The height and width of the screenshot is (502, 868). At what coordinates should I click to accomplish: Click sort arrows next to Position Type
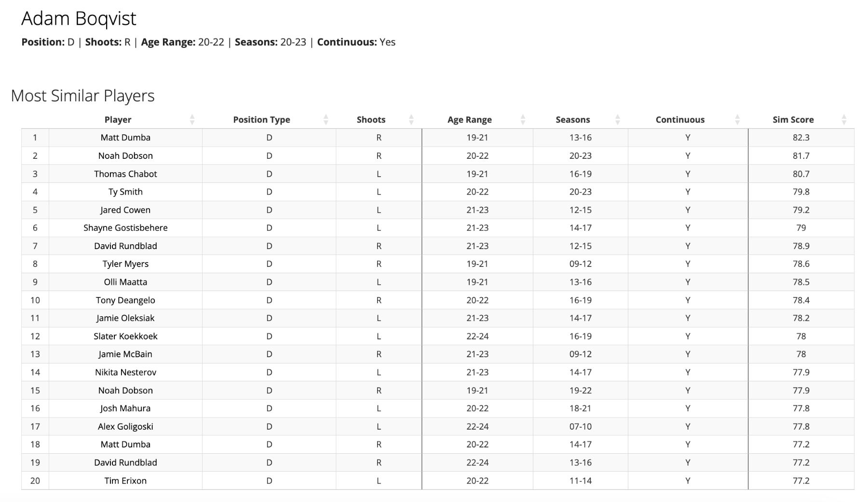click(326, 120)
